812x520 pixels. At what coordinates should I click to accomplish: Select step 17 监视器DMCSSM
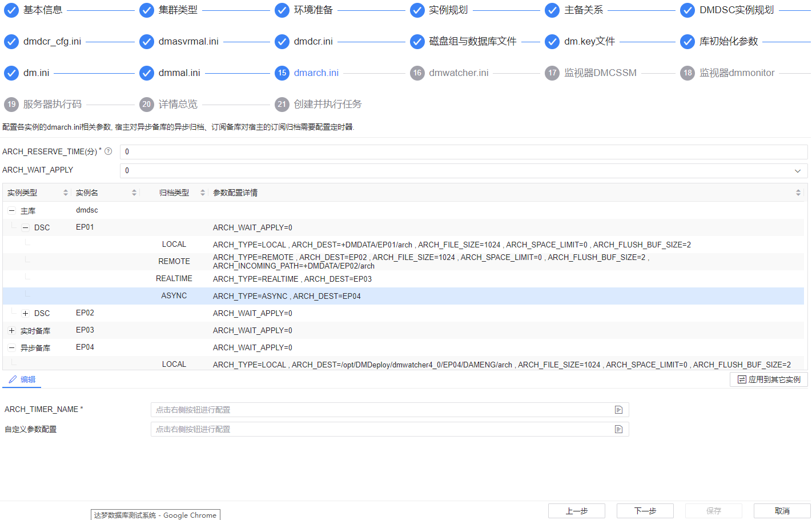tap(591, 73)
